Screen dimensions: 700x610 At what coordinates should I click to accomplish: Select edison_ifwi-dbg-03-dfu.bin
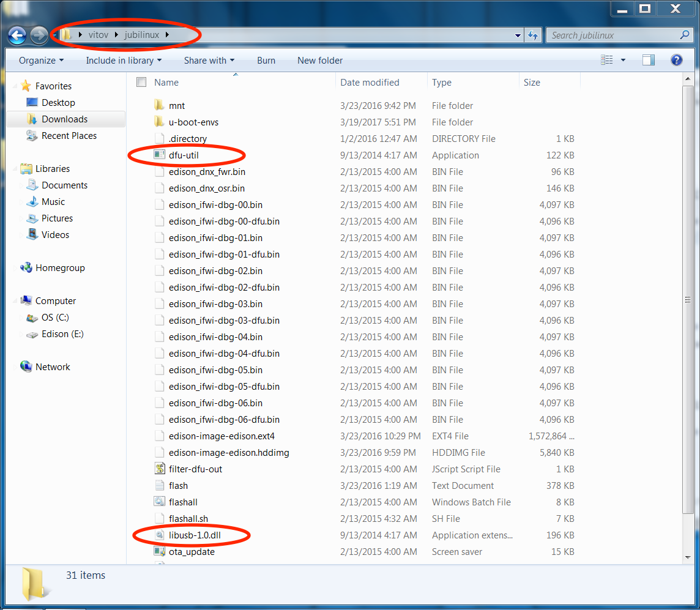point(224,320)
